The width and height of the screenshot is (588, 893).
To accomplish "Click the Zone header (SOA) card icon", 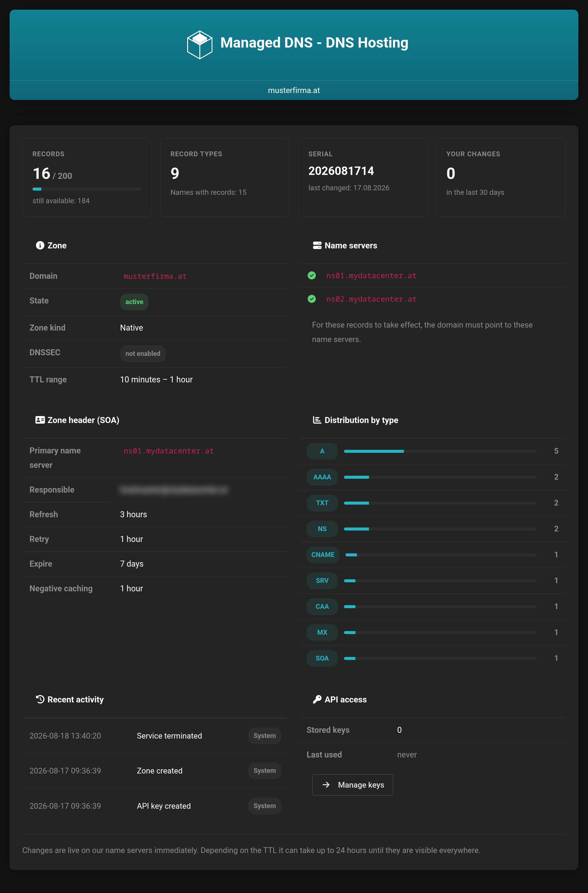I will (x=40, y=420).
